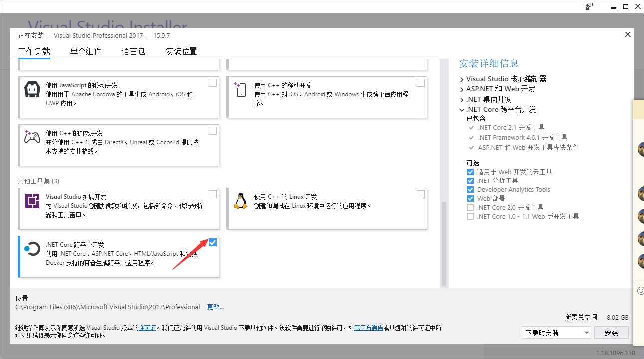Viewport: 644px width, 359px height.
Task: Click the 其他工具集 (3) section heading
Action: click(38, 181)
